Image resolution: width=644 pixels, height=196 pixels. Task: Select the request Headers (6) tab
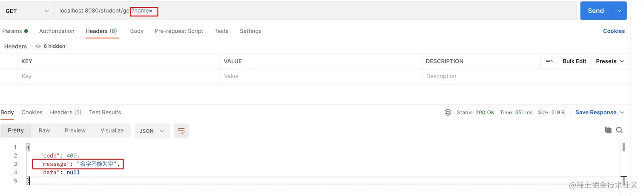pyautogui.click(x=101, y=31)
